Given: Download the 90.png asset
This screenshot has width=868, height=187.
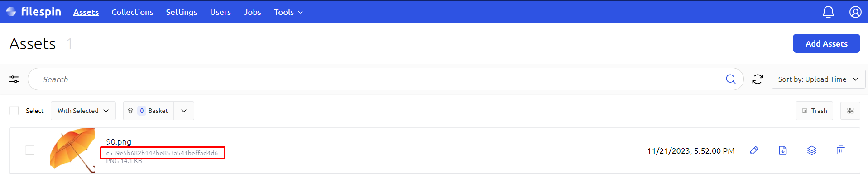Looking at the screenshot, I should [783, 150].
